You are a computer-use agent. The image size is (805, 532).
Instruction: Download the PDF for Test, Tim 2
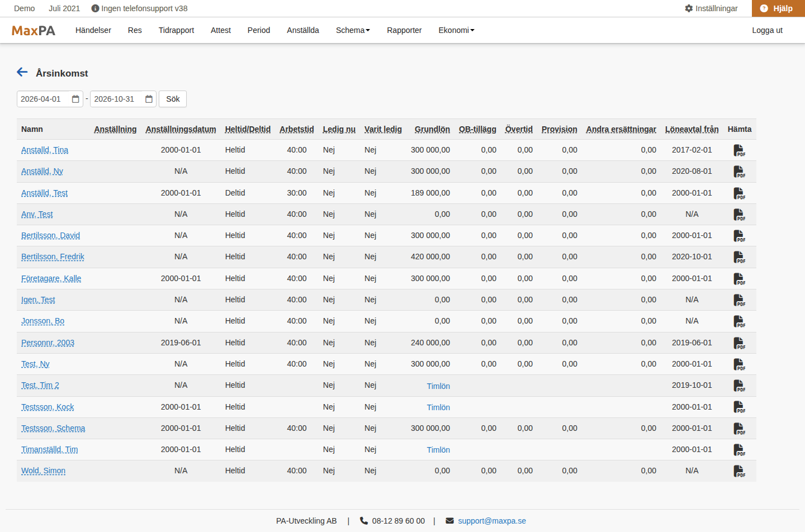[739, 386]
